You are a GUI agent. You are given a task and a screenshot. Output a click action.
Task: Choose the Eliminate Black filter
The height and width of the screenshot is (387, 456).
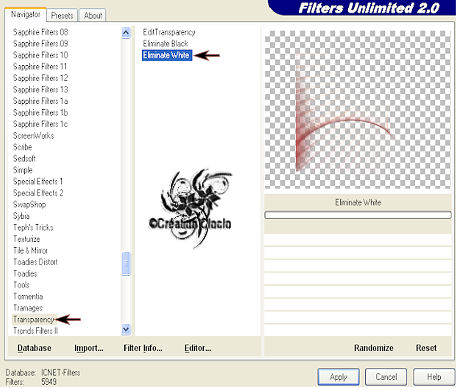coord(165,44)
